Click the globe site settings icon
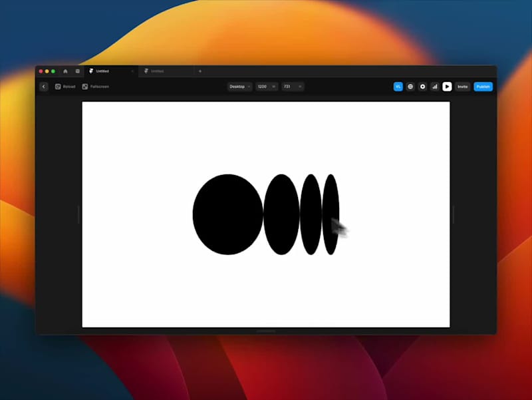This screenshot has width=532, height=400. [410, 87]
